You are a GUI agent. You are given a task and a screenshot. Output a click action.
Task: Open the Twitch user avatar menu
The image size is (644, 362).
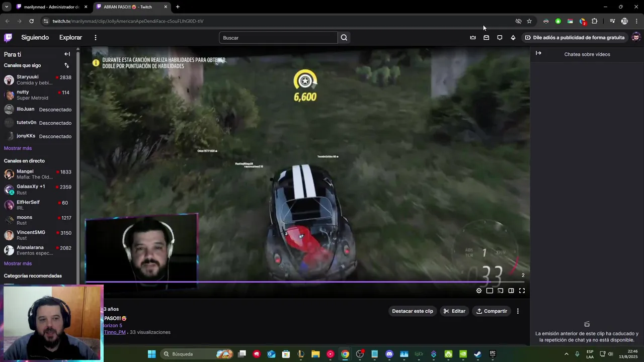click(x=636, y=37)
